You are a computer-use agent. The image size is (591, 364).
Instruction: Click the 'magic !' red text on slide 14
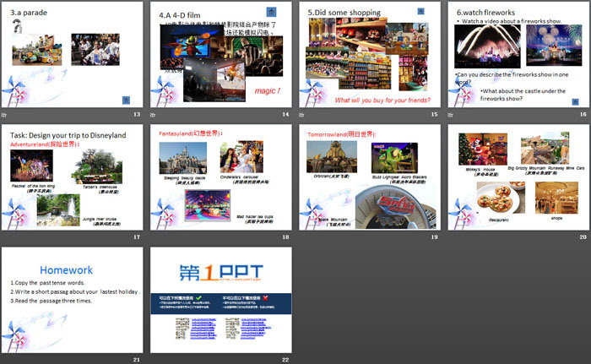268,90
